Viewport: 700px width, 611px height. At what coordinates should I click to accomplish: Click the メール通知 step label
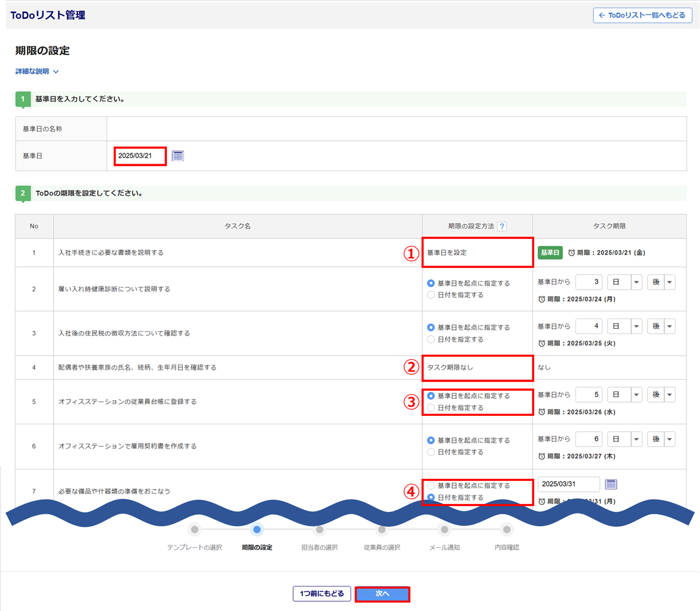point(444,547)
